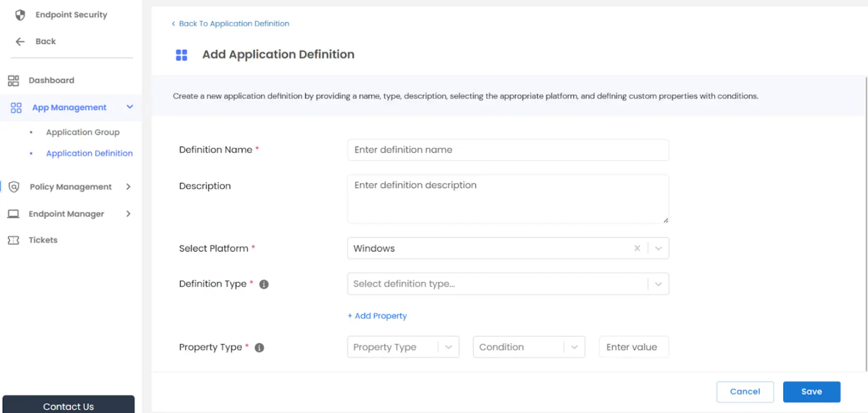The image size is (868, 413).
Task: Click the Endpoint Security shield icon
Action: 20,15
